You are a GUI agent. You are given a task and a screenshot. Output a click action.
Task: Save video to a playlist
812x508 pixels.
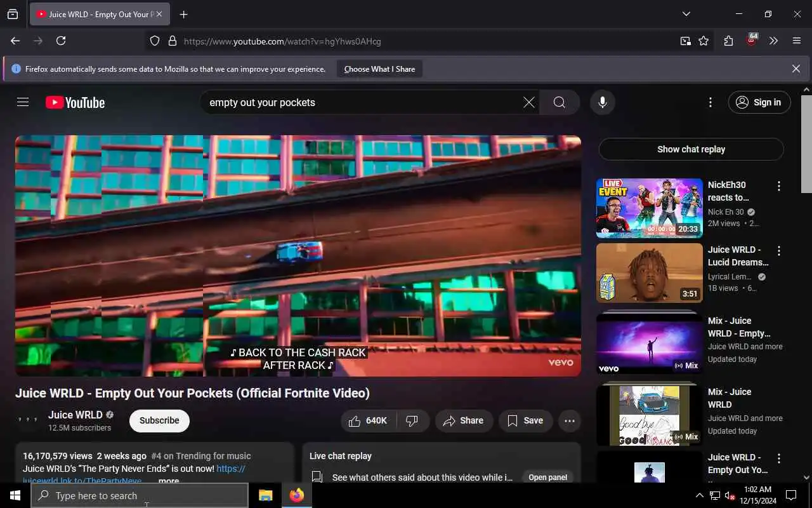pos(525,420)
